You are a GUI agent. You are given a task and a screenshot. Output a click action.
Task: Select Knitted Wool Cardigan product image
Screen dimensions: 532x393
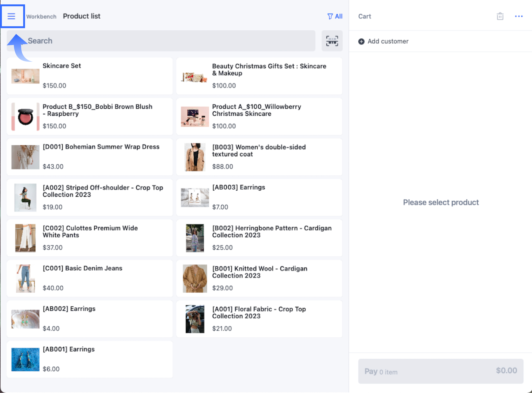195,278
